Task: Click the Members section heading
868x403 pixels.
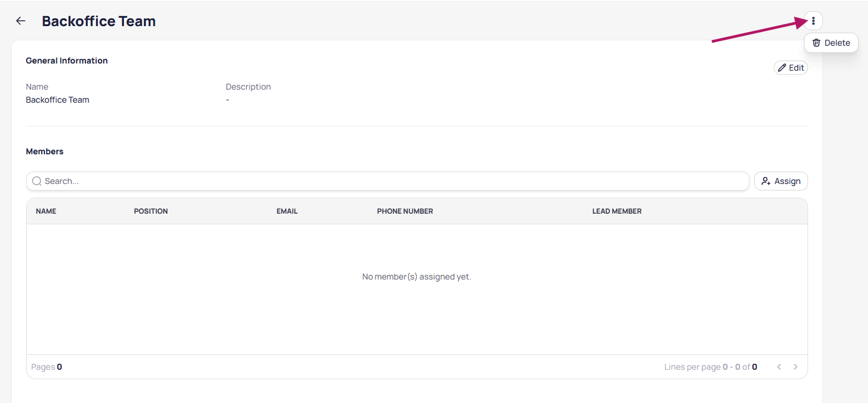Action: point(44,151)
